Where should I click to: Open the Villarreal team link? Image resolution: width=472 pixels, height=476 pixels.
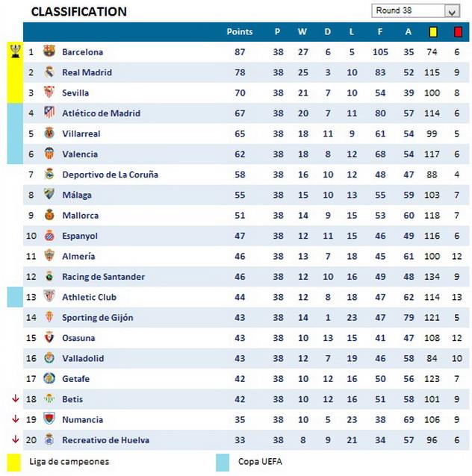click(x=81, y=134)
